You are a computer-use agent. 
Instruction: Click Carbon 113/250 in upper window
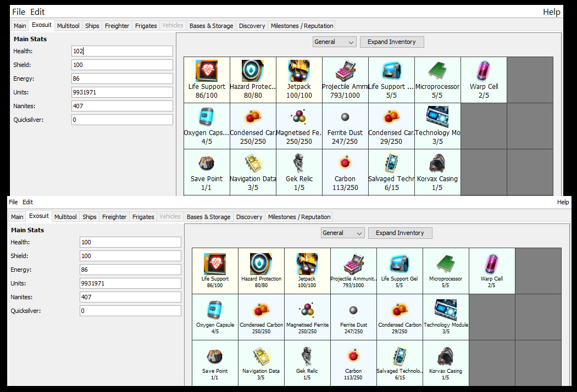345,172
